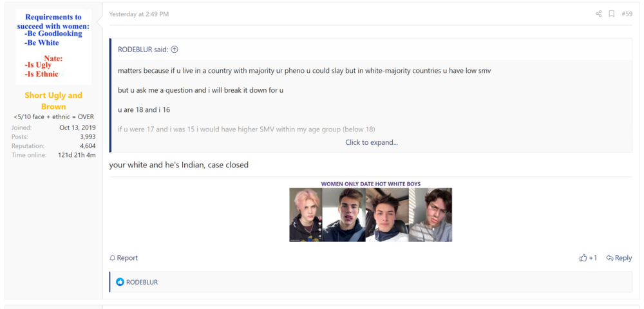Open the 'RODEBLUR said:' quote source link
The image size is (644, 309).
(x=142, y=49)
